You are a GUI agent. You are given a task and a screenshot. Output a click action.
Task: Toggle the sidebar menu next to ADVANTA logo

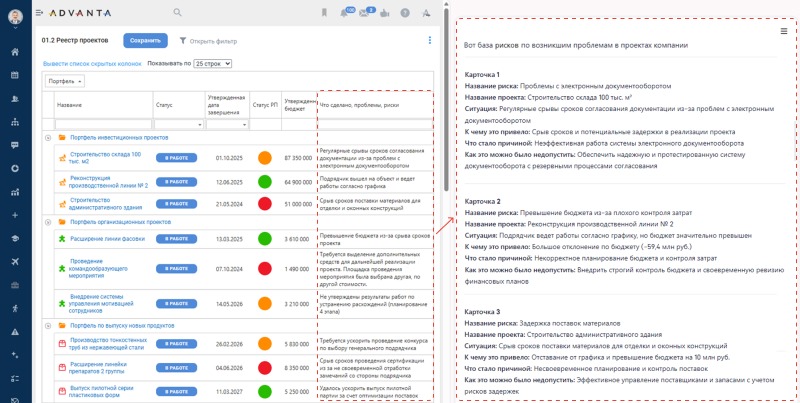39,12
